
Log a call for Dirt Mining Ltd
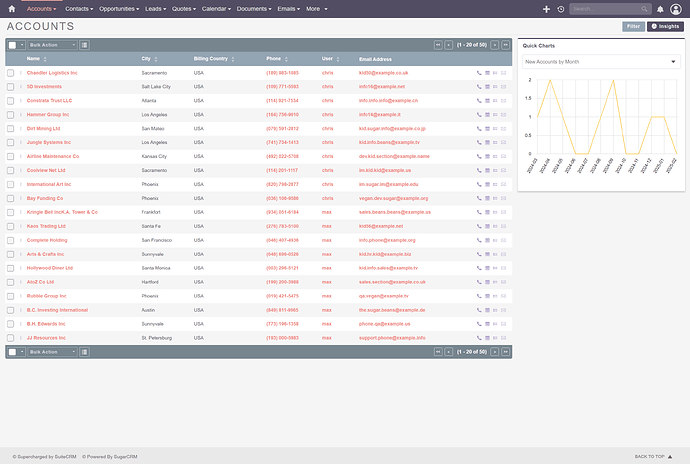pos(479,129)
